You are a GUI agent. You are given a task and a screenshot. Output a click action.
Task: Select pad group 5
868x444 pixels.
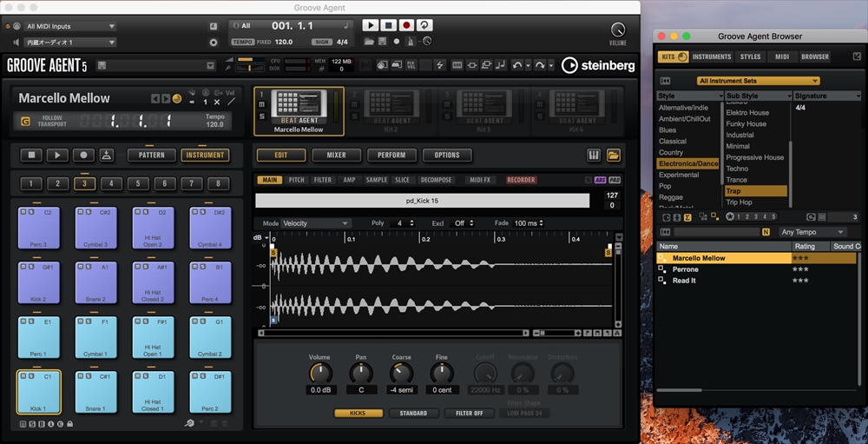pos(138,184)
